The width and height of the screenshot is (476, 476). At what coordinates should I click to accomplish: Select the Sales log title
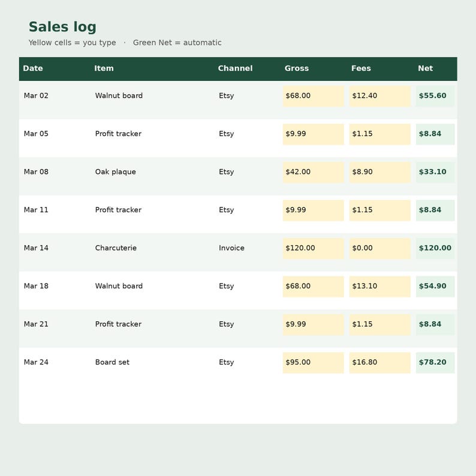(62, 27)
